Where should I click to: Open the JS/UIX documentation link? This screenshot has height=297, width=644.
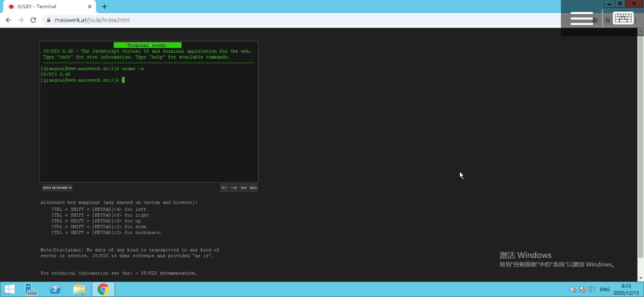[169, 273]
